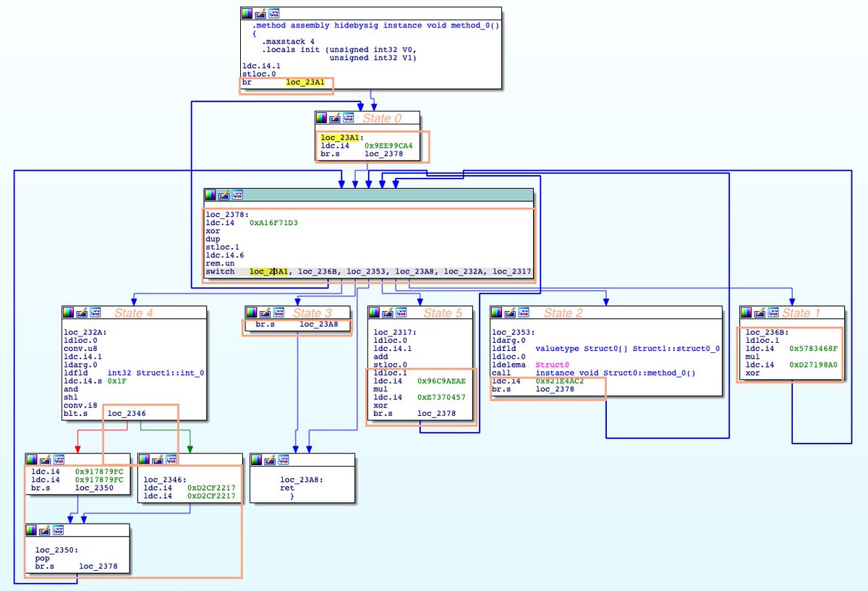This screenshot has height=591, width=868.
Task: Click the call instance void Struct0::method_0() line
Action: click(x=593, y=373)
